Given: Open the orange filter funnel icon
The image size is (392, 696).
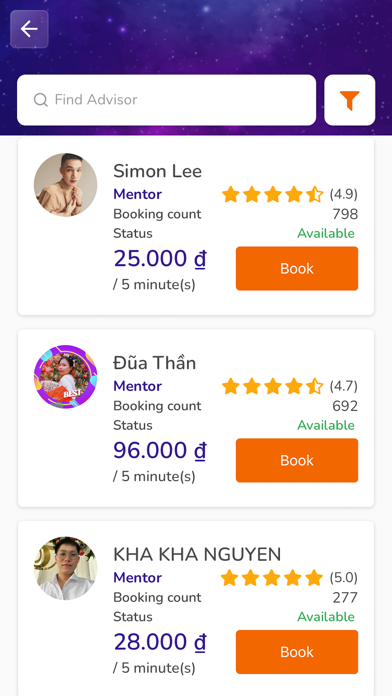Looking at the screenshot, I should coord(349,100).
